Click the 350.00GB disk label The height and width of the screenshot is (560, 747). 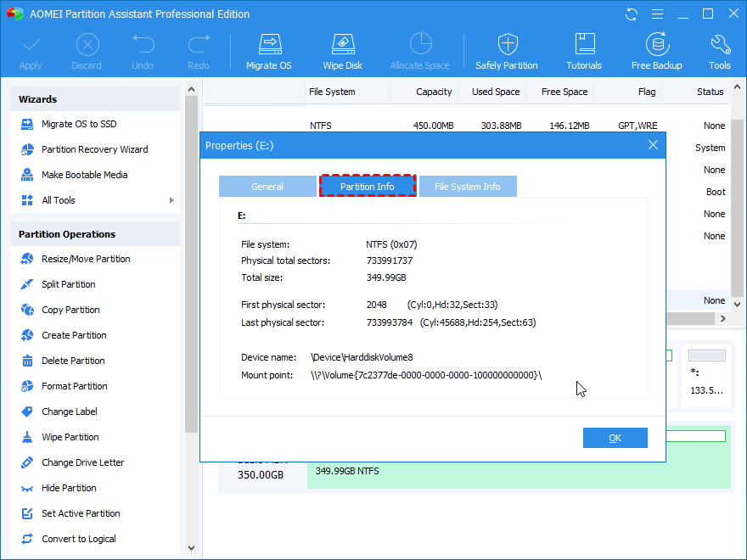(x=261, y=475)
